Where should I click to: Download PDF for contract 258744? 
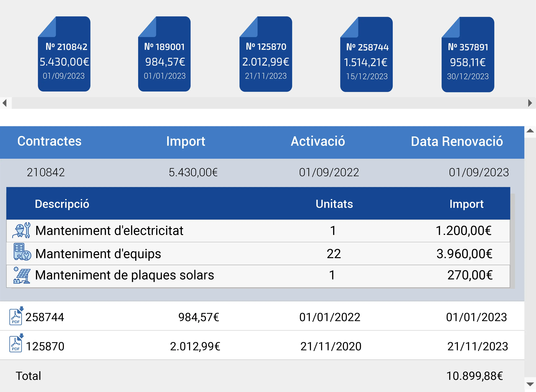[x=16, y=316]
